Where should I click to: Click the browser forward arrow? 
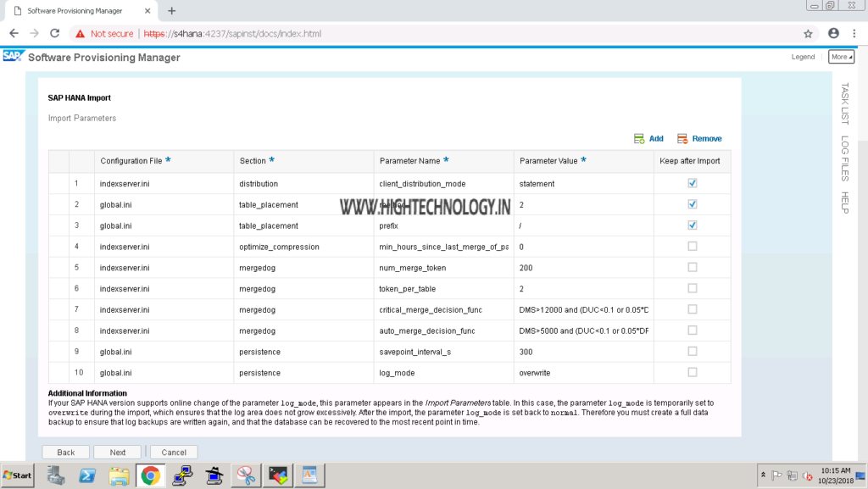tap(34, 34)
